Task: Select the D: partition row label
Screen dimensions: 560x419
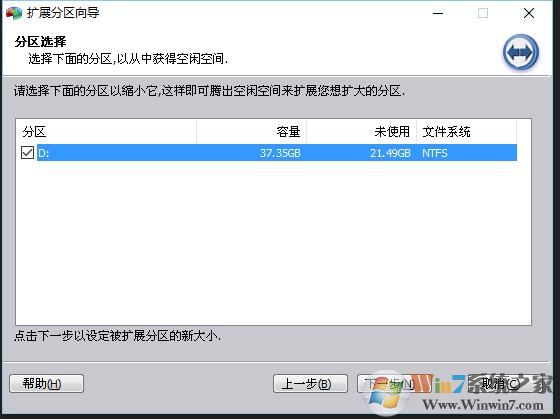Action: pyautogui.click(x=44, y=153)
